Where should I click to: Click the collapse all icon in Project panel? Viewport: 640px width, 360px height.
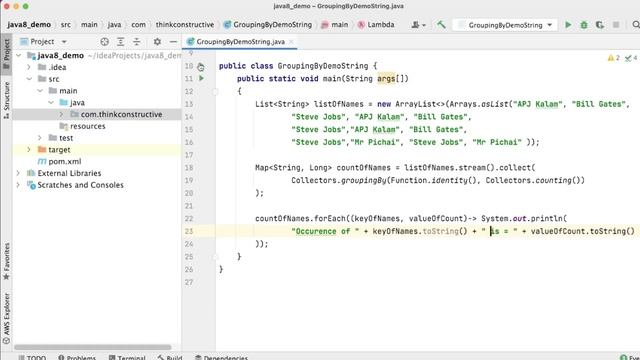tap(136, 42)
